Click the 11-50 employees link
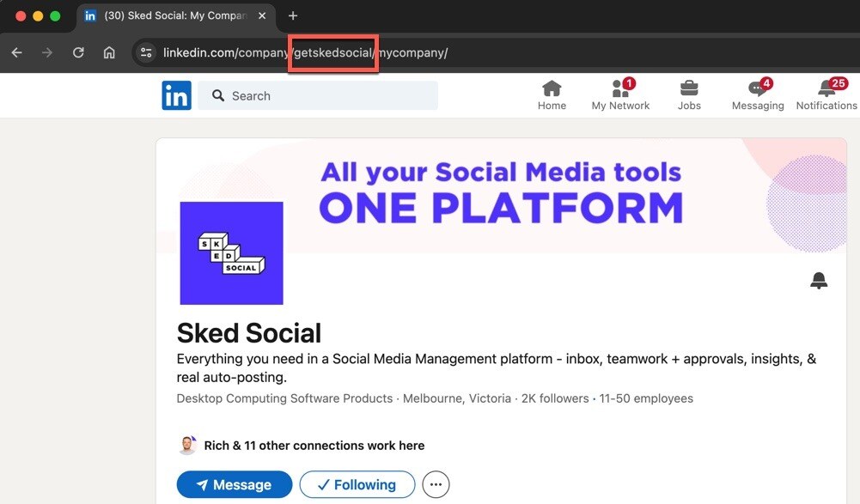The image size is (860, 504). [646, 398]
